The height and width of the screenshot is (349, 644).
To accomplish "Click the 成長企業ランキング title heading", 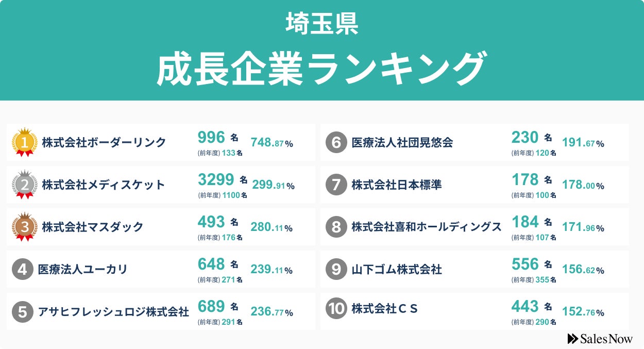I will pos(321,69).
